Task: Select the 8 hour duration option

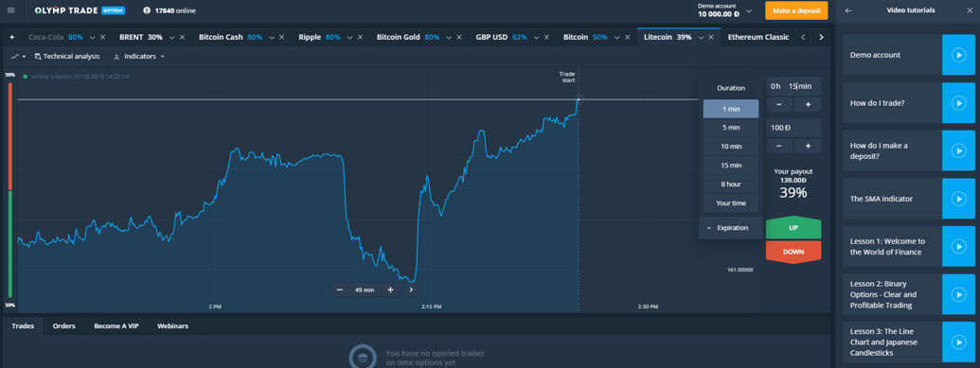Action: [x=731, y=184]
